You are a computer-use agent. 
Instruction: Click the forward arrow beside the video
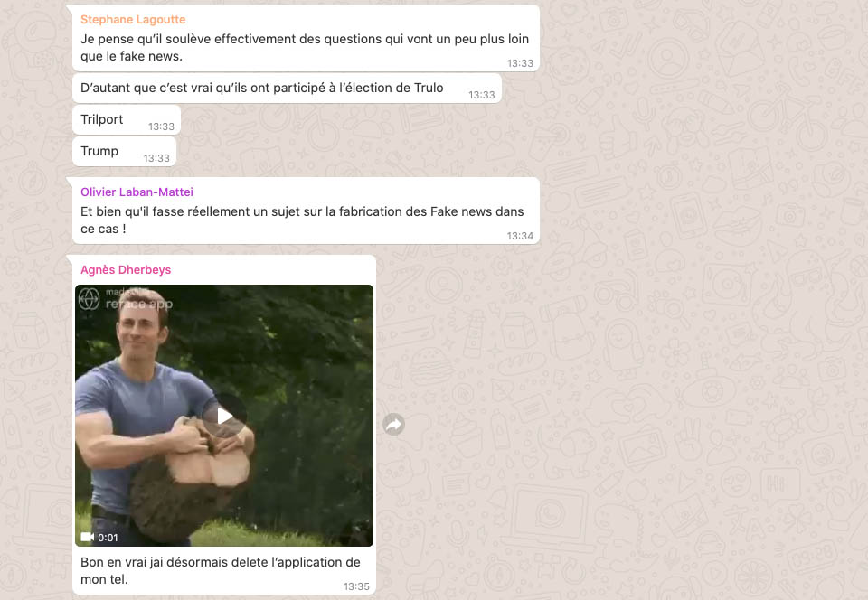point(393,424)
